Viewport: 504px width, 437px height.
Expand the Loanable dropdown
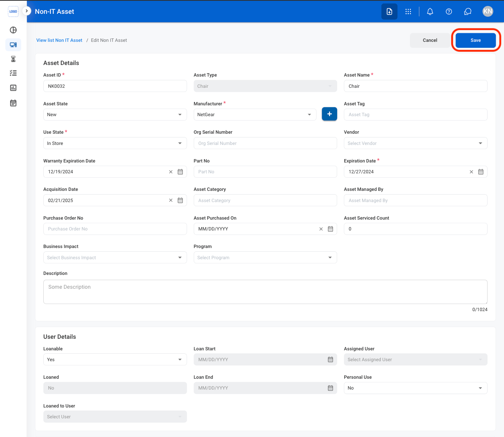[115, 359]
